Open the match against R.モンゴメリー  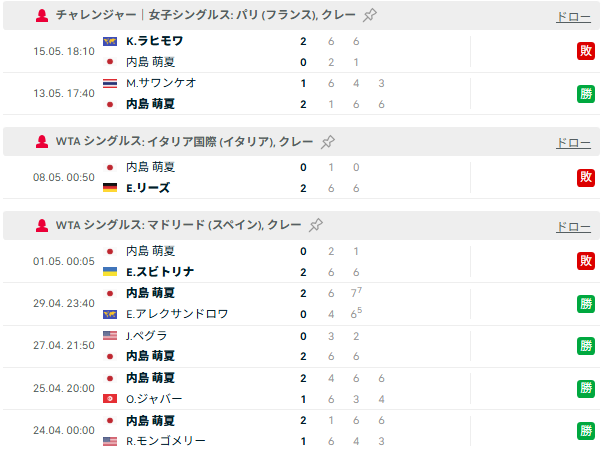[x=301, y=430]
